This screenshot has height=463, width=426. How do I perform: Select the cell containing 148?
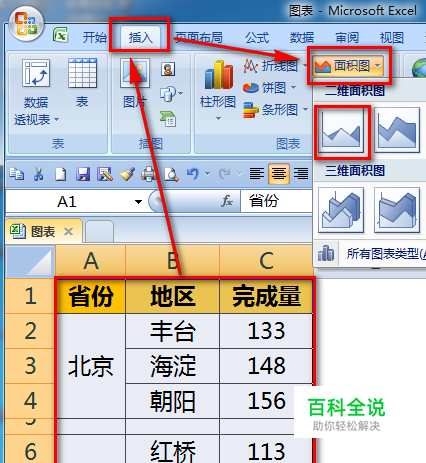tap(266, 366)
